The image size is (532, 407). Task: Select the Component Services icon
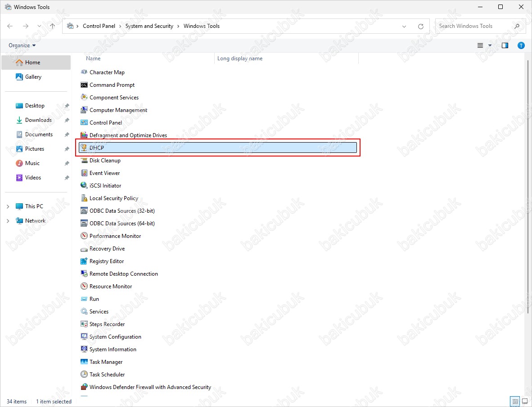coord(84,97)
